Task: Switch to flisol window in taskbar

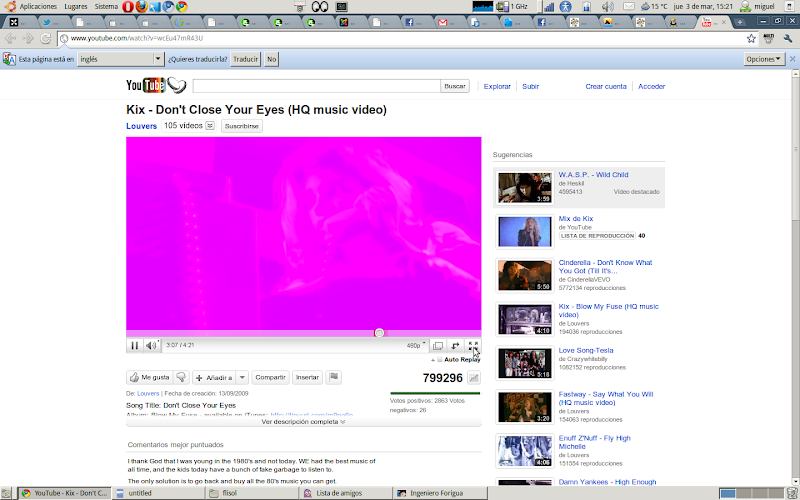Action: (251, 493)
